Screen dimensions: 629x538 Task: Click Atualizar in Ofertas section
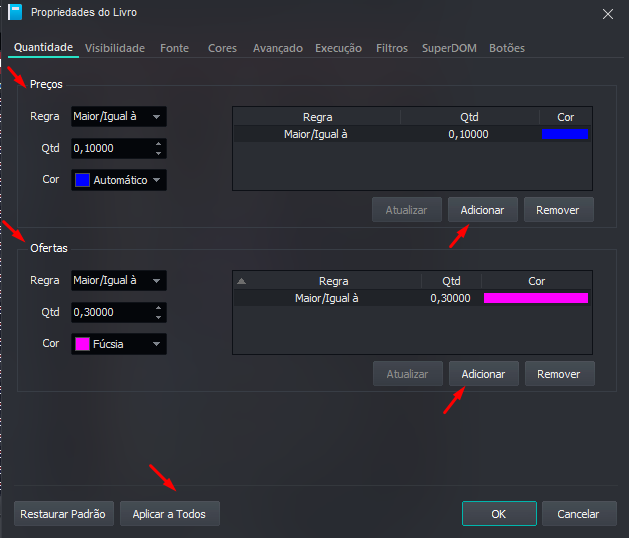[x=408, y=374]
